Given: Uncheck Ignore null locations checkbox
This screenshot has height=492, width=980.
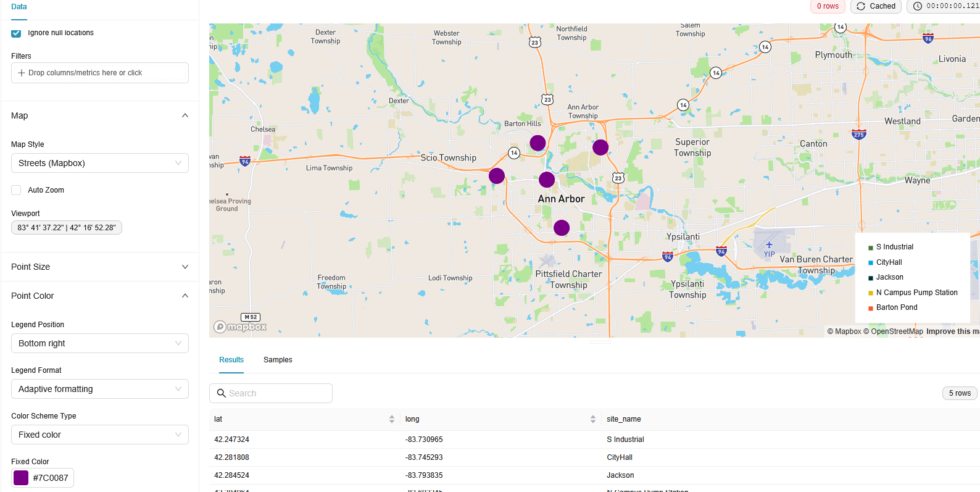Looking at the screenshot, I should point(17,33).
